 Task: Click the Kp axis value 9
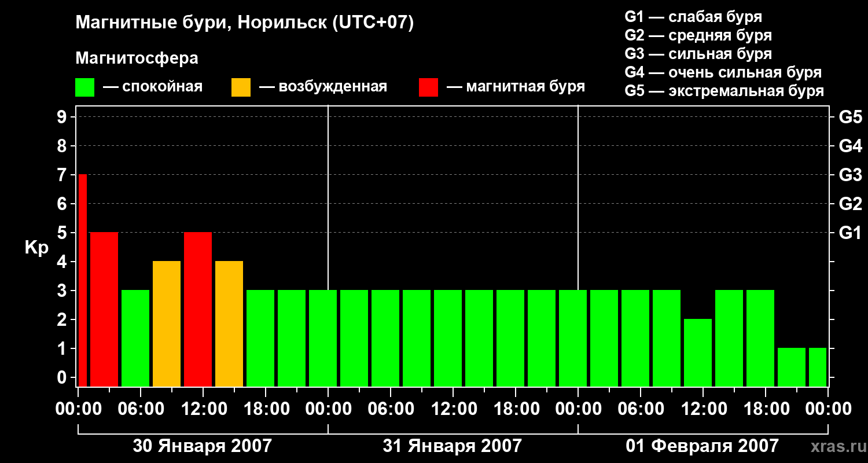pyautogui.click(x=63, y=117)
